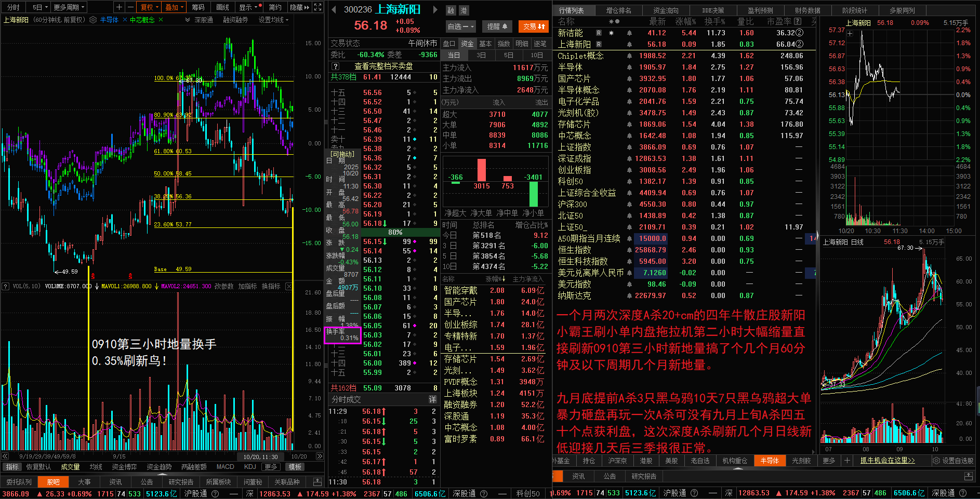Toggle the 指标 indicator bar
This screenshot has height=499, width=980.
click(x=12, y=467)
